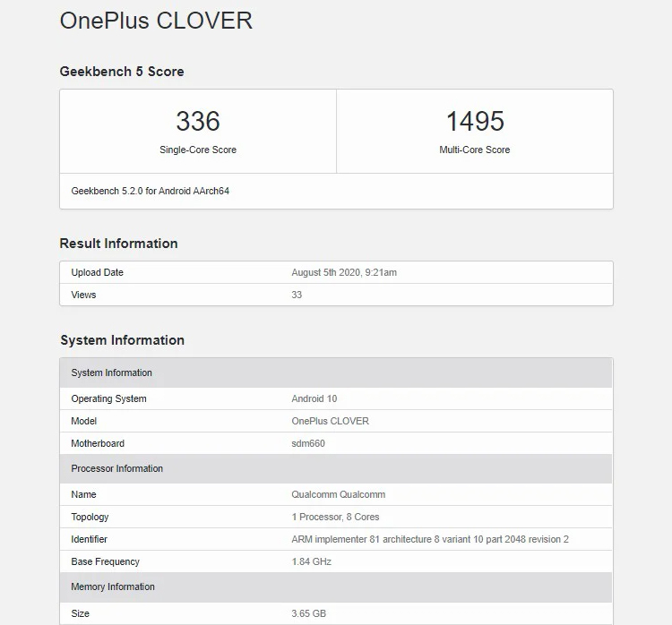This screenshot has width=672, height=625.
Task: Click the Single-Core Score label
Action: coord(198,150)
